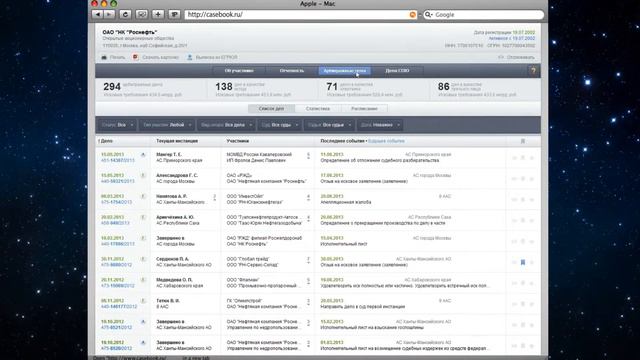
Task: Switch to the Отчетность tab
Action: [291, 71]
